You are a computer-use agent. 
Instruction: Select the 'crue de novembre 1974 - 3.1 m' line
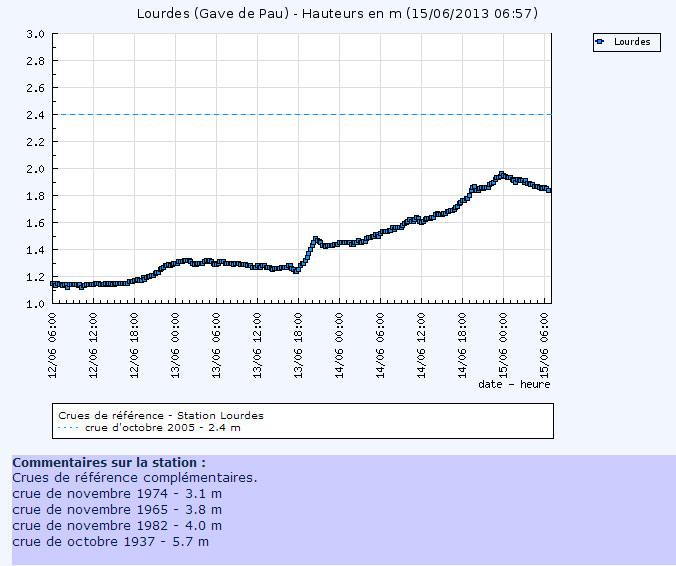(x=117, y=494)
